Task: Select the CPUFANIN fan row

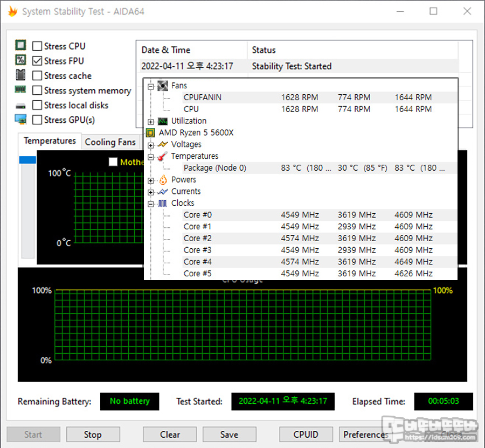Action: coord(320,97)
